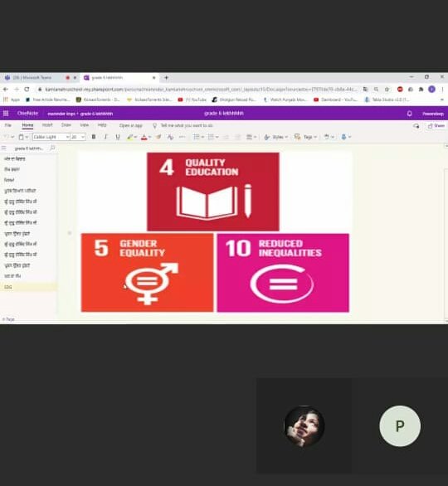Screen dimensions: 448x486
Task: Show hidden bookmarks overflow arrow
Action: tap(442, 100)
